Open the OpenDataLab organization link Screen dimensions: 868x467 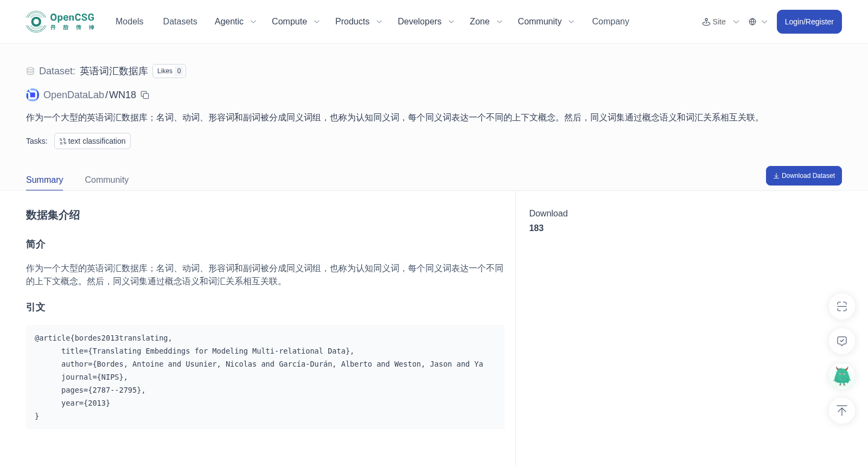74,95
